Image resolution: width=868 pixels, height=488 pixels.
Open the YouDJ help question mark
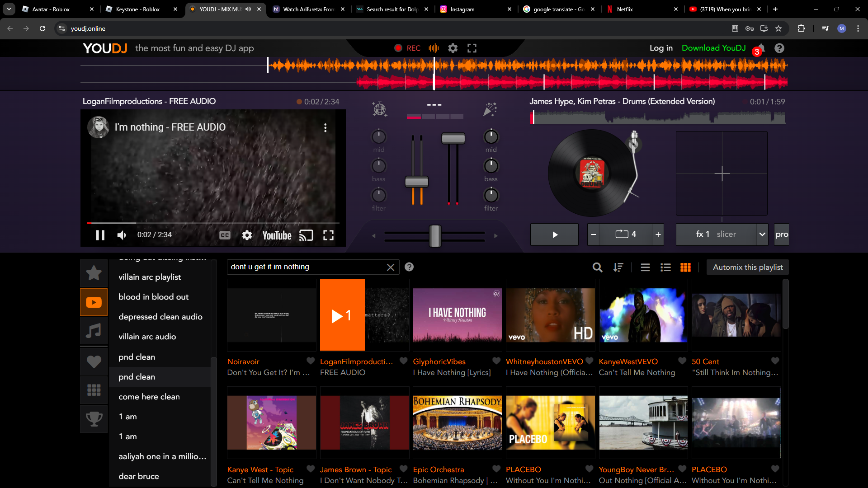click(x=779, y=48)
